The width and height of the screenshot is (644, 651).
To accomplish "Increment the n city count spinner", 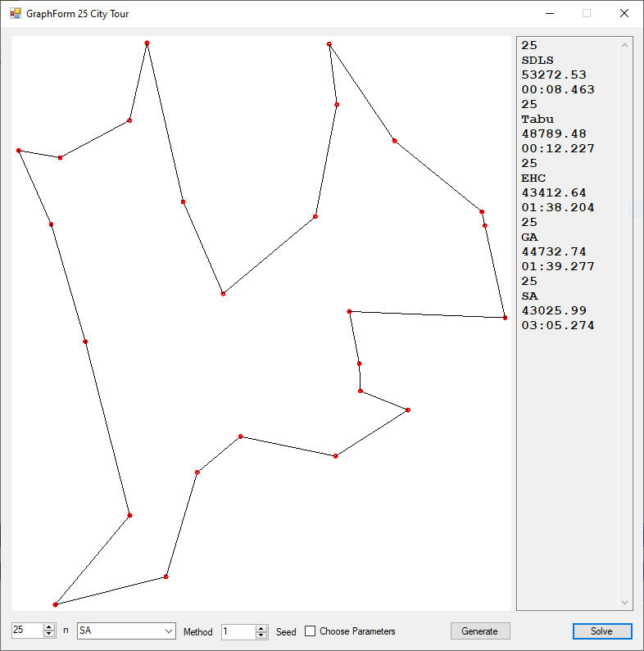I will pos(49,627).
